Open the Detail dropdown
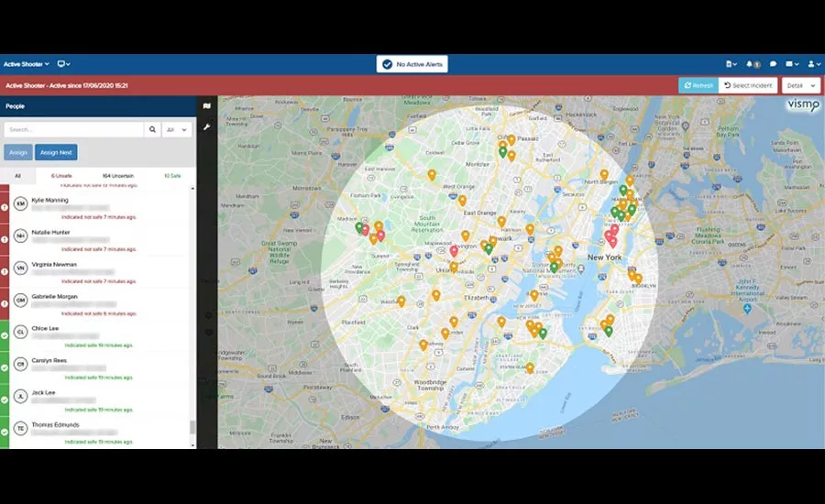825x504 pixels. 801,85
